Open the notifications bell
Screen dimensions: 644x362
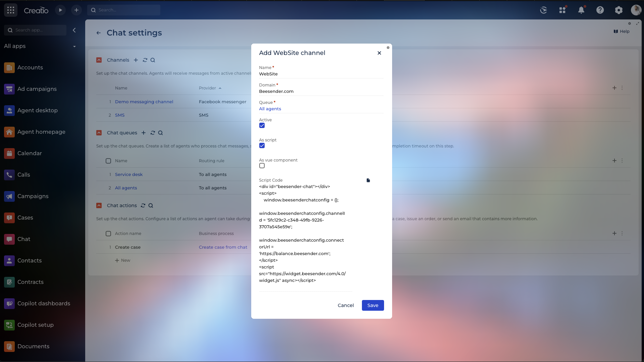click(x=581, y=10)
